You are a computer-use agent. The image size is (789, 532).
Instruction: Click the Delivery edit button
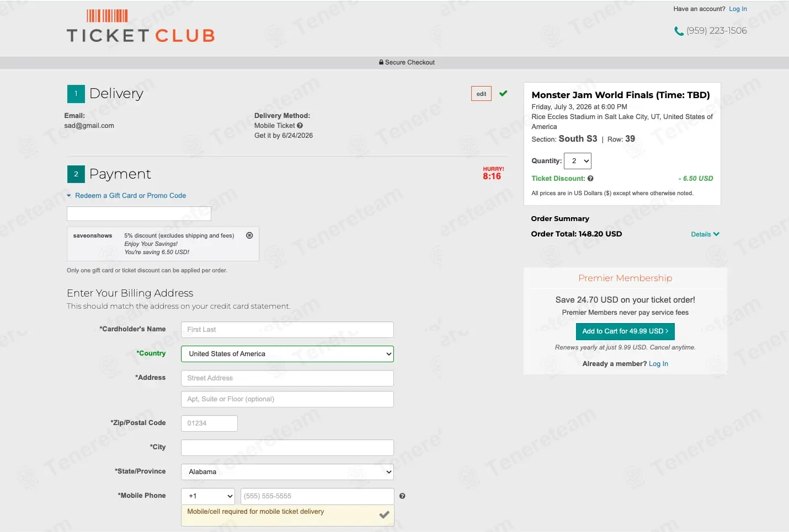point(481,94)
